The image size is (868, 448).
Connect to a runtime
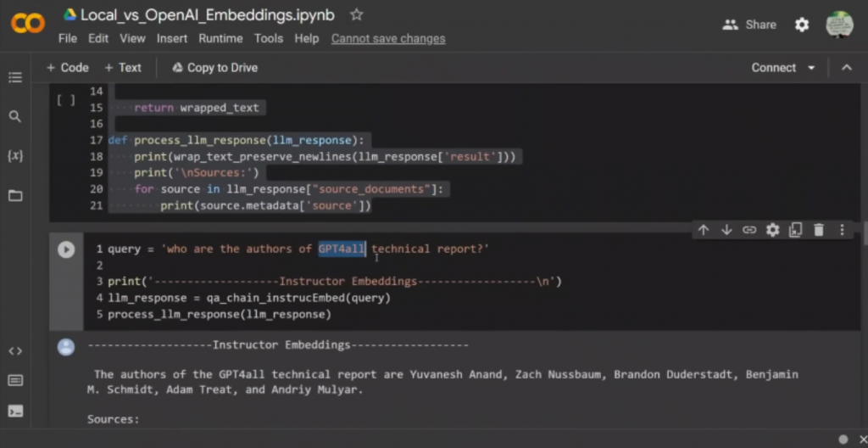coord(773,68)
